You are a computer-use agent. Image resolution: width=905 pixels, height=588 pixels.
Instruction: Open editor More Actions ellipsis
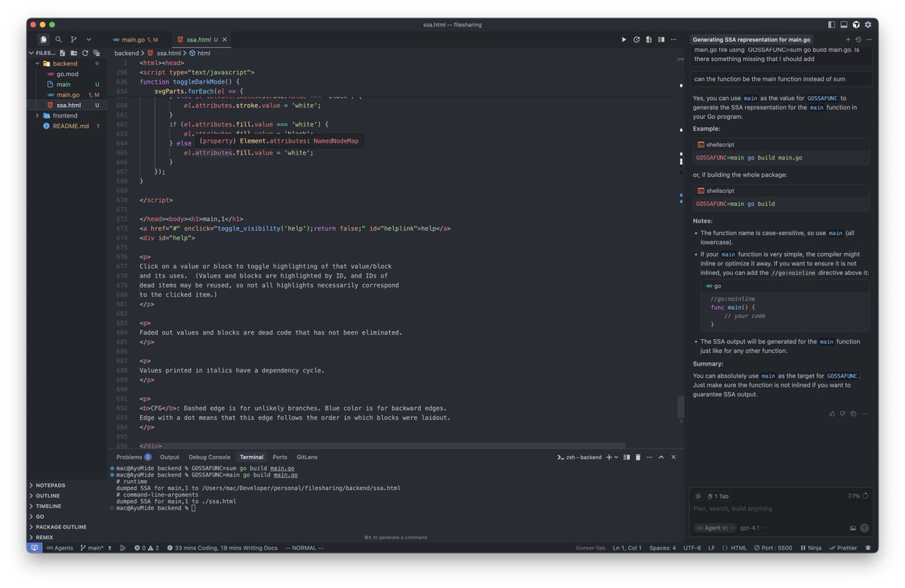[673, 39]
